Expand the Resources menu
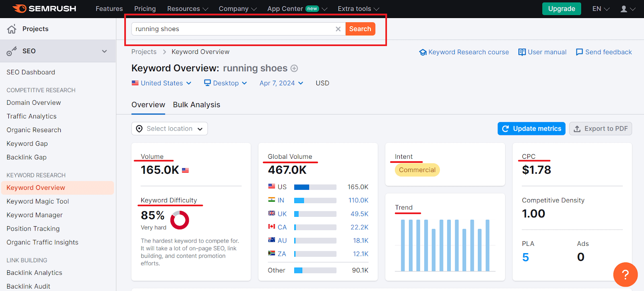Screen dimensions: 644x291 tap(187, 9)
